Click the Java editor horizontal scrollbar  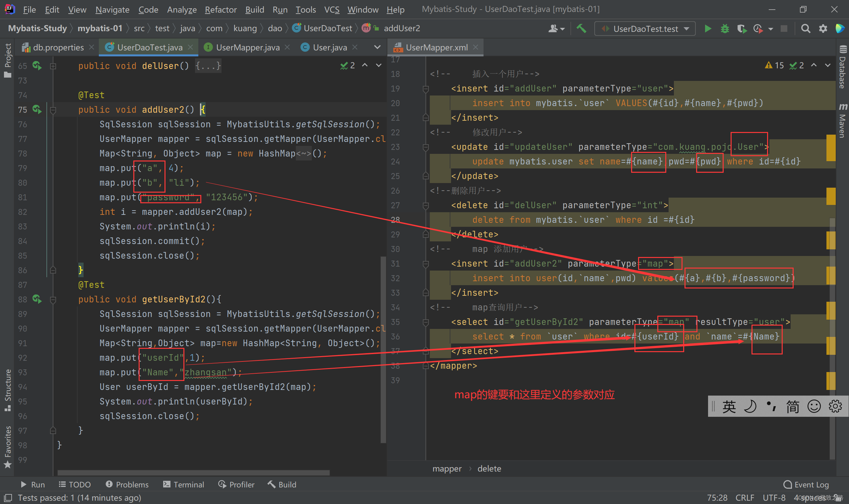(193, 472)
